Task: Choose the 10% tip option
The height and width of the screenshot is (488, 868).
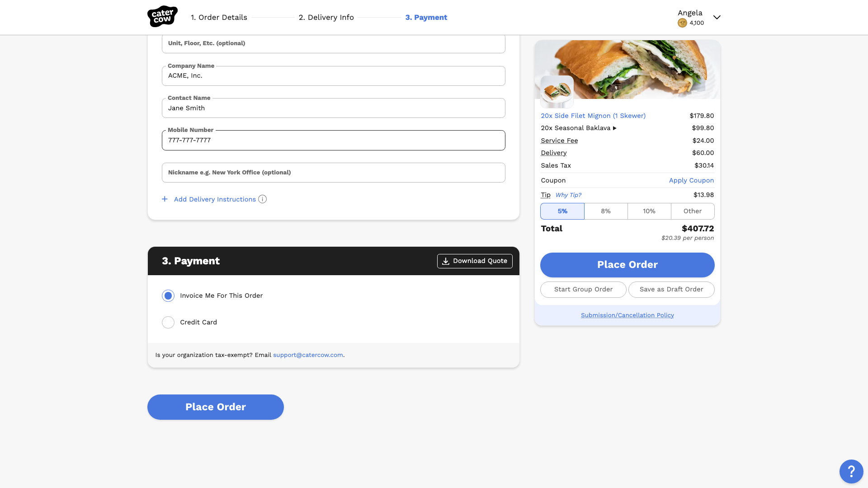Action: coord(649,211)
